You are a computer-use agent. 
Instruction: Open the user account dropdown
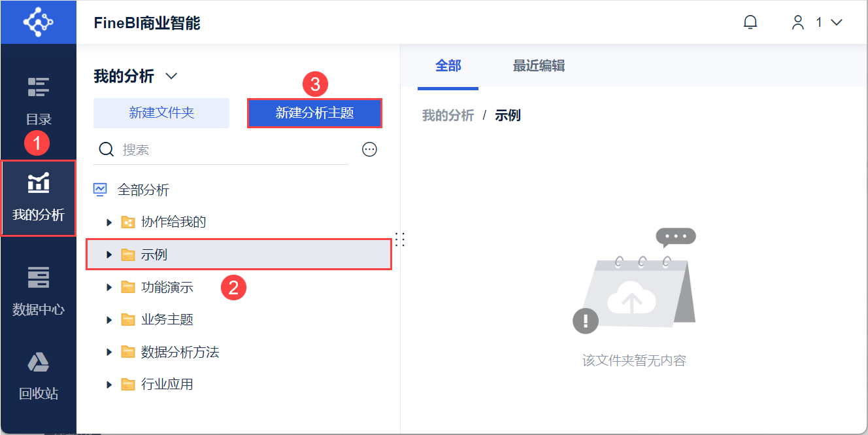(x=817, y=22)
